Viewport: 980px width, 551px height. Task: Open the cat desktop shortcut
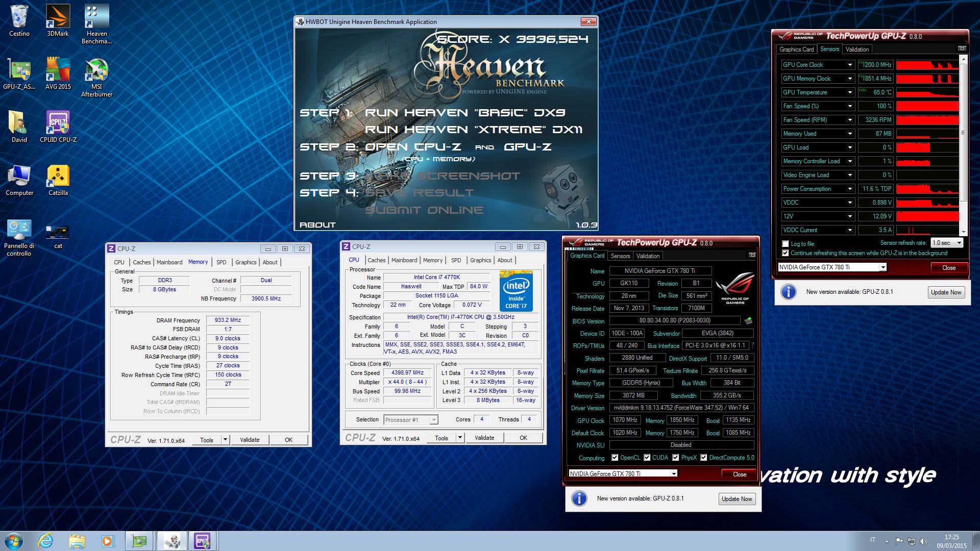[x=58, y=236]
